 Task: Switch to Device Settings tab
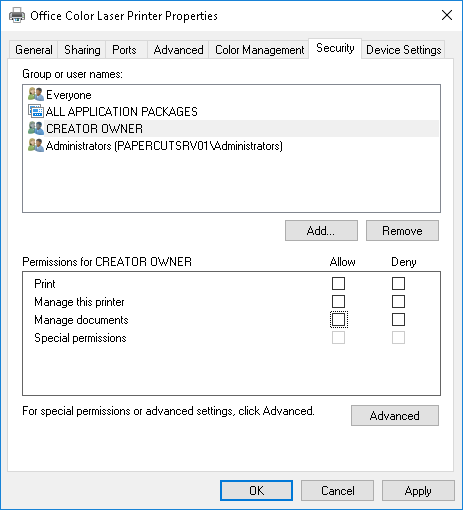[x=403, y=50]
